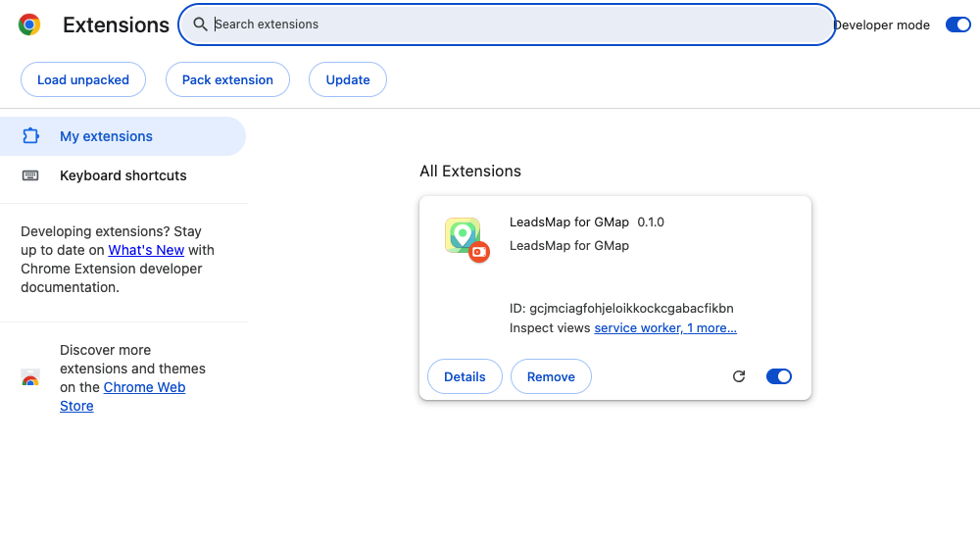Click Pack extension button
The height and width of the screenshot is (543, 980).
(227, 79)
